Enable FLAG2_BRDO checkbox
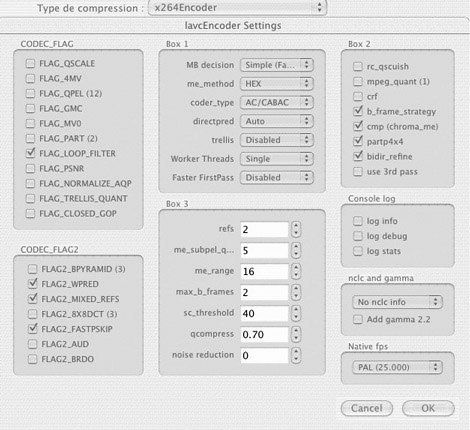470x430 pixels. click(32, 359)
